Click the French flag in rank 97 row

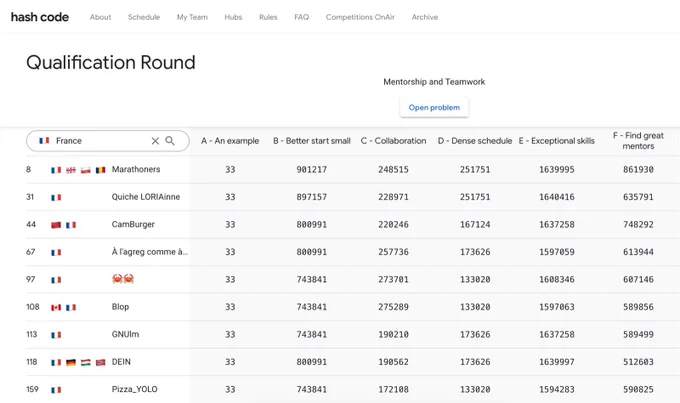point(56,280)
